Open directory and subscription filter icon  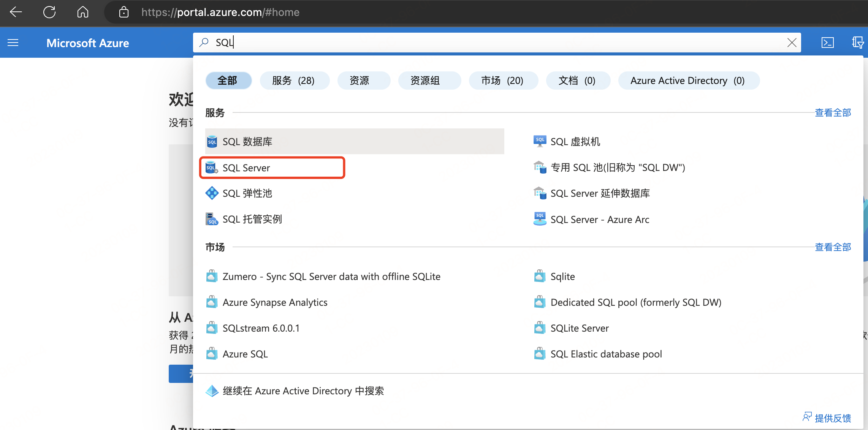coord(858,43)
